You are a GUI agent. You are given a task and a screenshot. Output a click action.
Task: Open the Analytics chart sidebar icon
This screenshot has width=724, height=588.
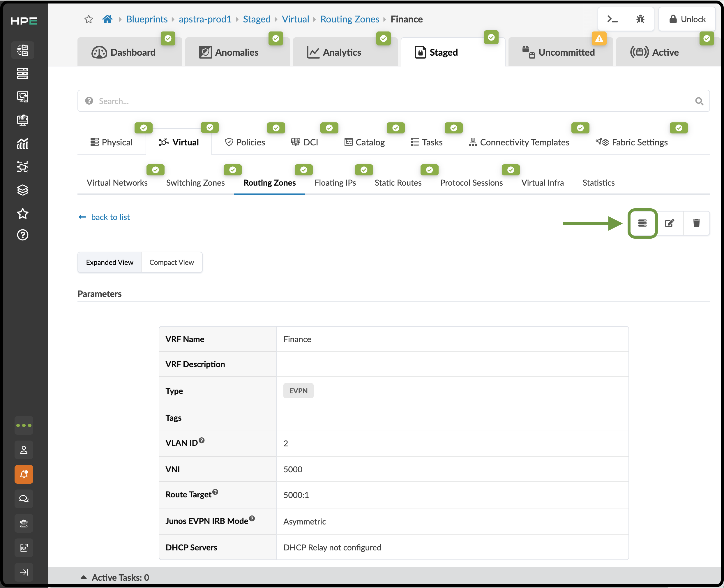(23, 144)
